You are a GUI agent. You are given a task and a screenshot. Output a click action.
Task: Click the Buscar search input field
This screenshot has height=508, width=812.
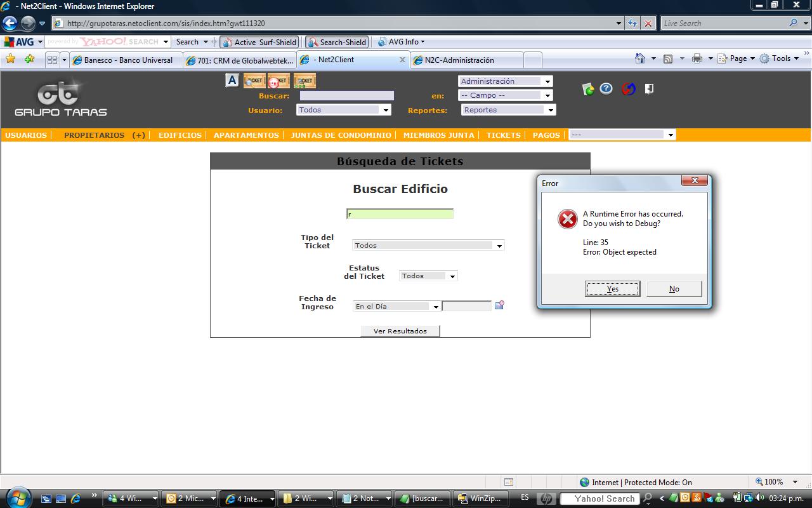(x=346, y=96)
